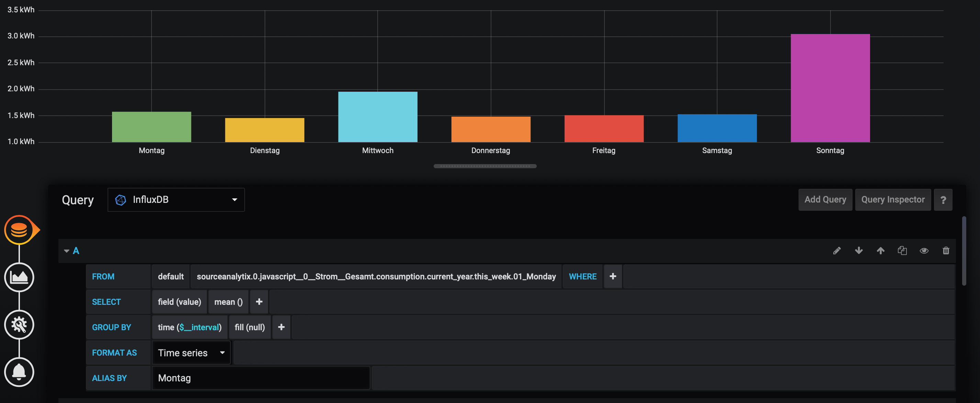Delete query A with trash icon
Image resolution: width=980 pixels, height=403 pixels.
(x=946, y=251)
